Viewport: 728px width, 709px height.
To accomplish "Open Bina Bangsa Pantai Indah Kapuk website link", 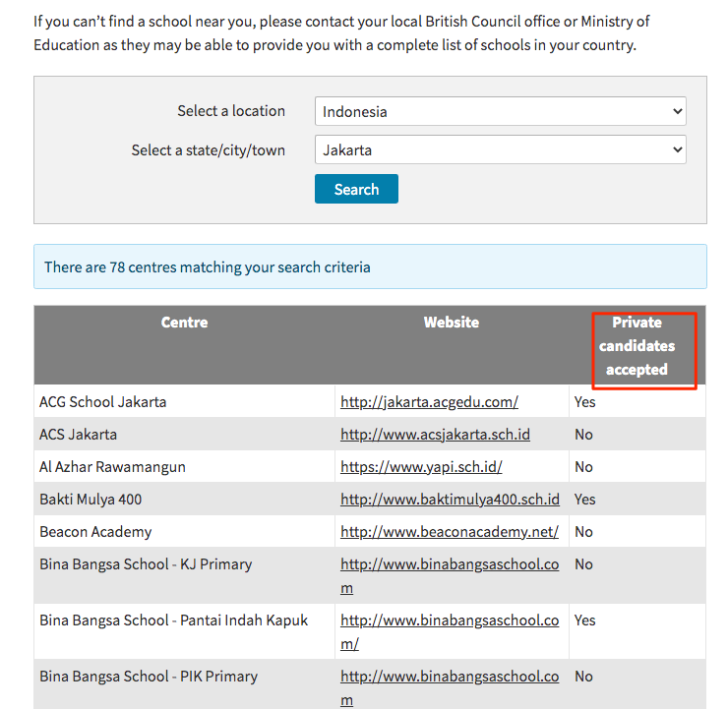I will point(450,632).
